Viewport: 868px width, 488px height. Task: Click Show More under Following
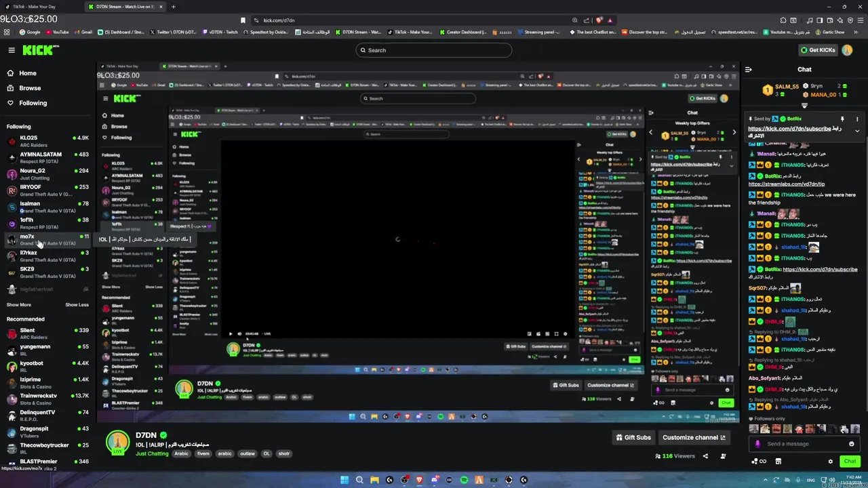pos(19,305)
